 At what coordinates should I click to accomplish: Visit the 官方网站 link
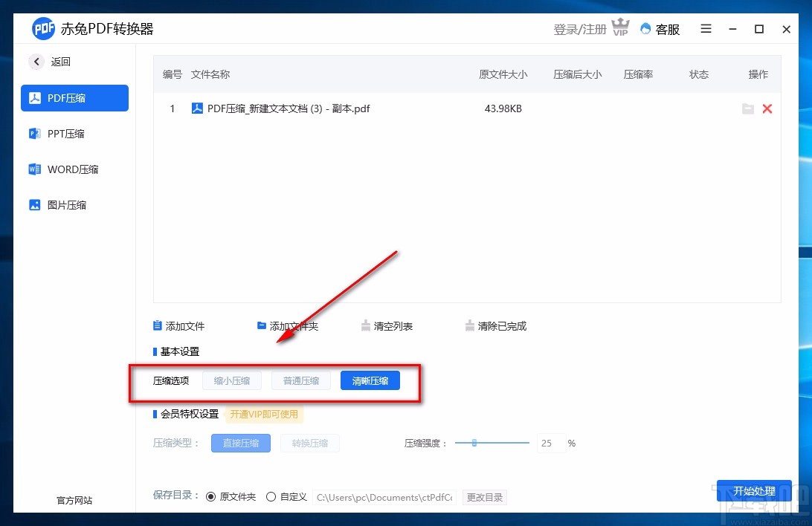pos(74,501)
